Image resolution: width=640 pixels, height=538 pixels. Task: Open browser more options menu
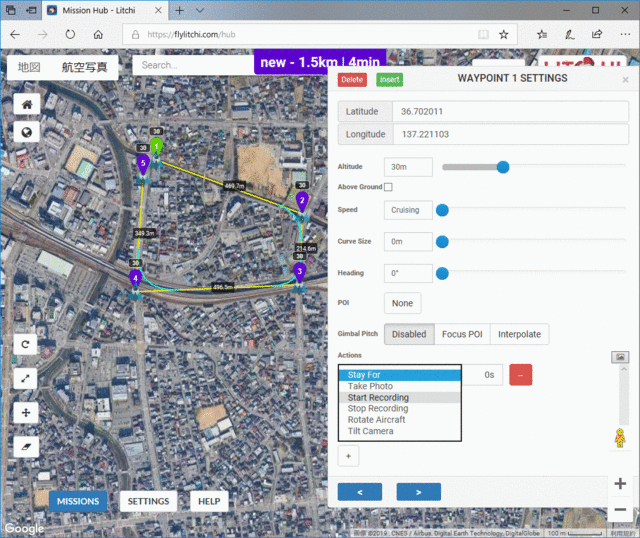pyautogui.click(x=625, y=35)
